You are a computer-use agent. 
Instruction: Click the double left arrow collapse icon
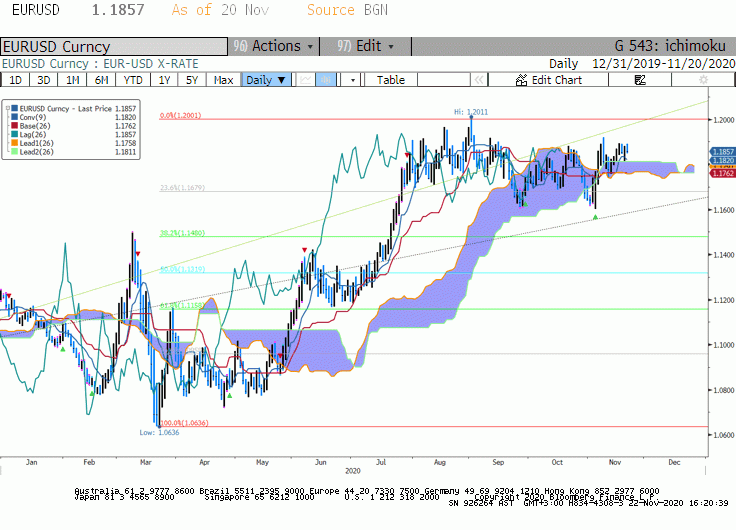tap(478, 80)
